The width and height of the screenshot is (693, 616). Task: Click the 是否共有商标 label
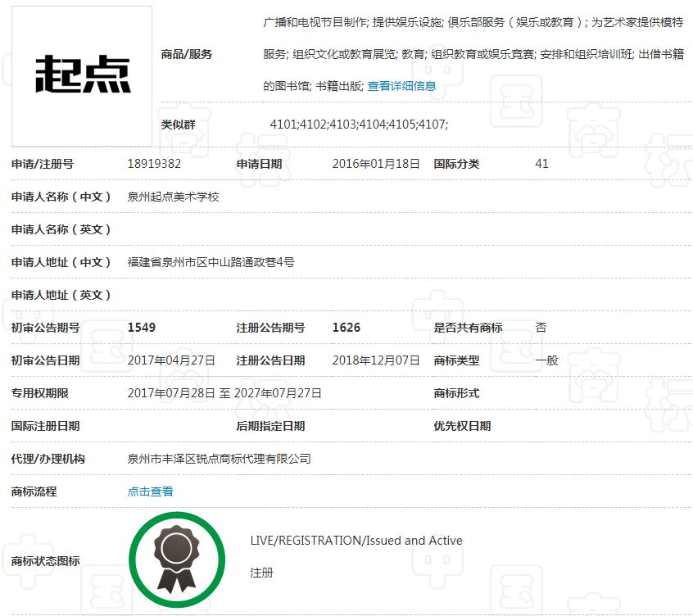coord(468,328)
